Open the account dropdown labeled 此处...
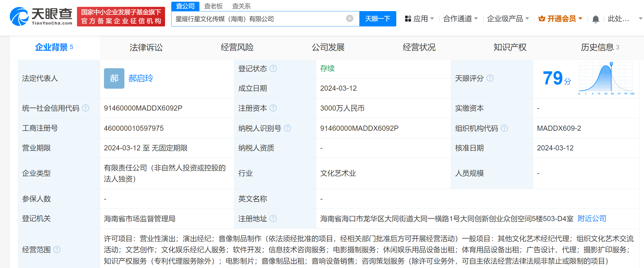The image size is (644, 268). pyautogui.click(x=624, y=19)
